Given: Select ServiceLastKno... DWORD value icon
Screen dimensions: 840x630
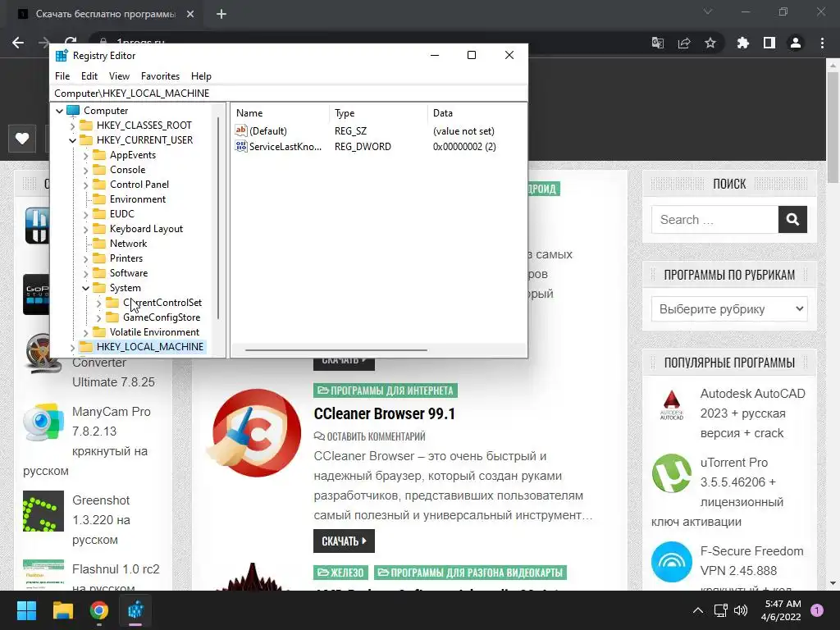Looking at the screenshot, I should tap(241, 146).
